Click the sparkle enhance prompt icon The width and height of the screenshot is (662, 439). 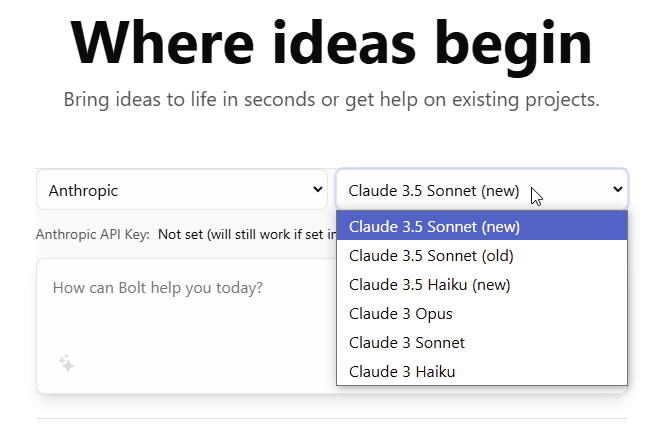pyautogui.click(x=67, y=363)
